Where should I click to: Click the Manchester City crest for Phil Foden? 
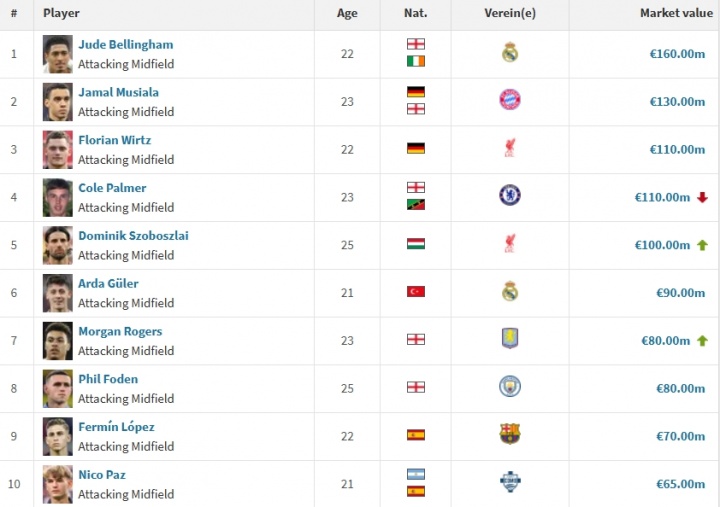[x=510, y=387]
